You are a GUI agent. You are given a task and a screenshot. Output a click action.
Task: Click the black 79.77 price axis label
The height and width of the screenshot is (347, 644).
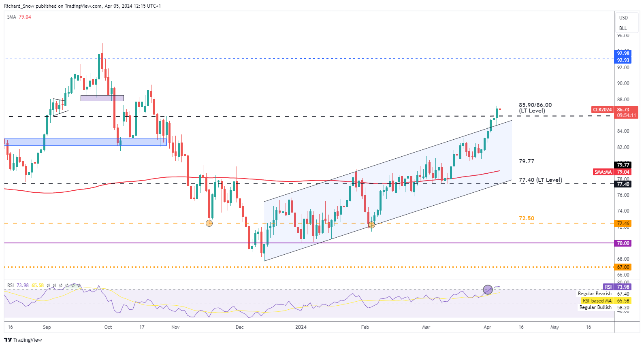click(623, 165)
